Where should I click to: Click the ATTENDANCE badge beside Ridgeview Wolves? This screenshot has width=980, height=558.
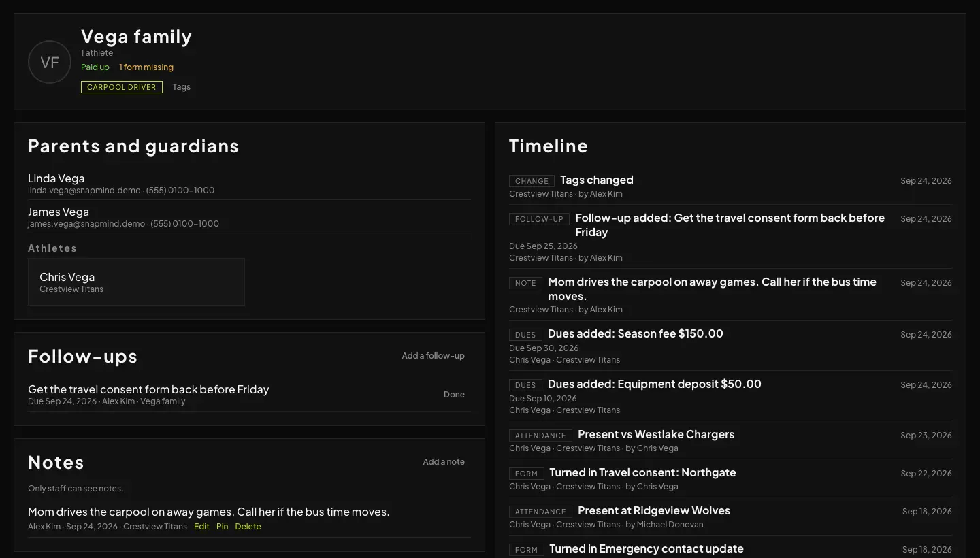tap(540, 512)
